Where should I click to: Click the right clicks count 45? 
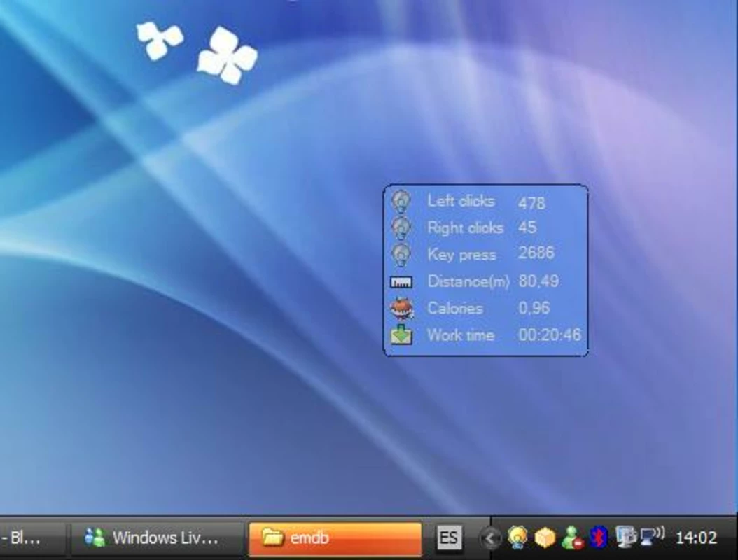pyautogui.click(x=527, y=227)
